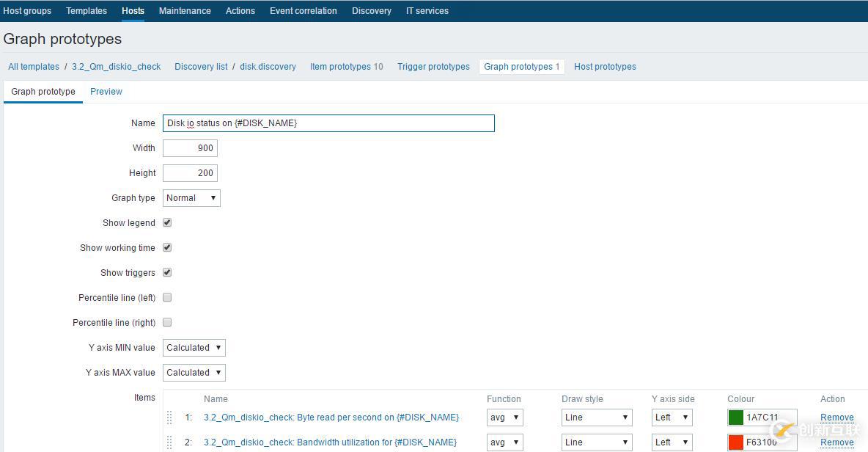The image size is (868, 452).
Task: Open Y axis side dropdown for Byte read item
Action: pos(672,418)
